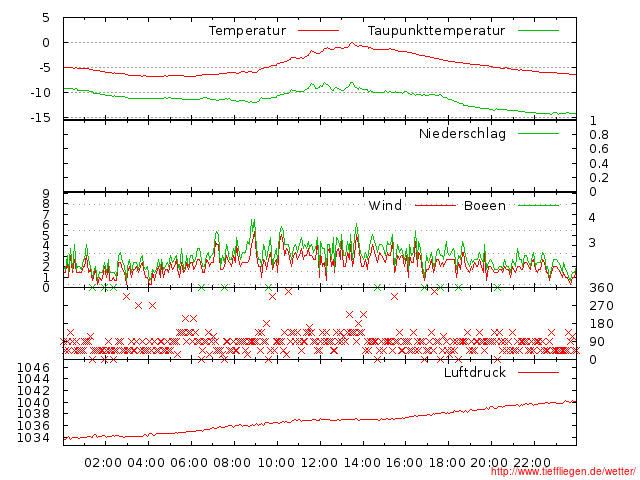Click the 22:00 time axis label
This screenshot has height=480, width=640.
coord(532,463)
